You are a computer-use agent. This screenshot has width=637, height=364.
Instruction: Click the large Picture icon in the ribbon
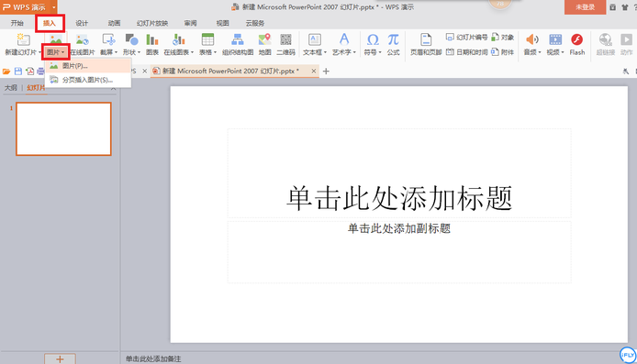tap(56, 39)
